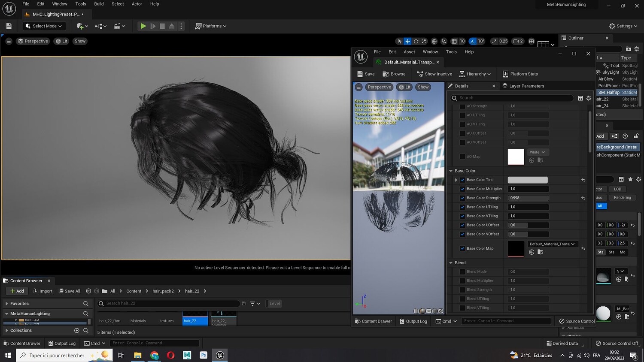Collapse the Base Color section
The image size is (644, 362).
click(x=451, y=171)
